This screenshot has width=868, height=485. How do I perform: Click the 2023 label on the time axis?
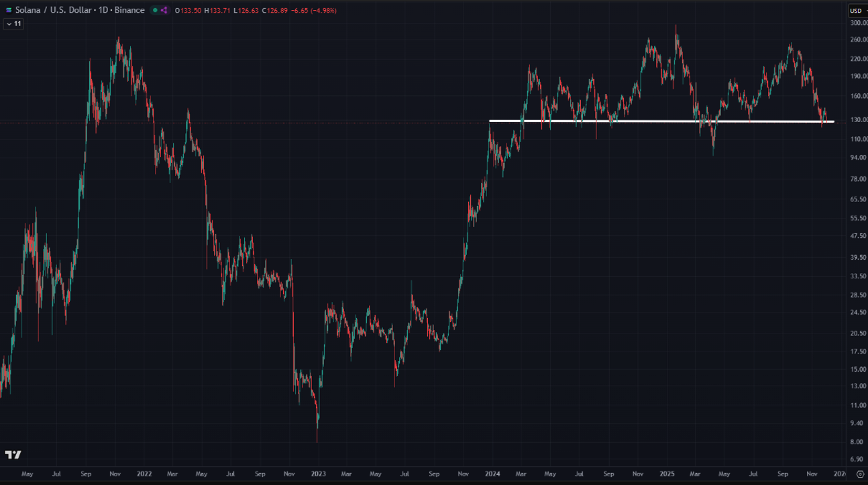pyautogui.click(x=318, y=474)
